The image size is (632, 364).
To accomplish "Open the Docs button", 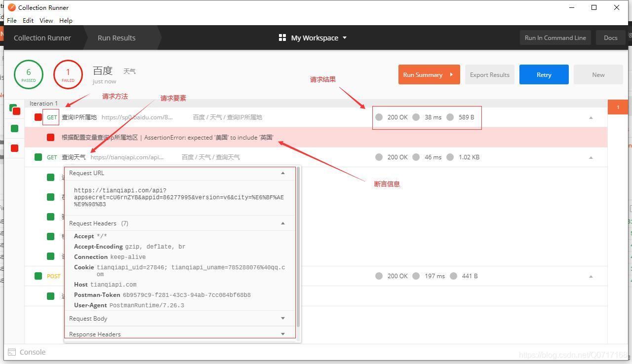I will tap(611, 37).
